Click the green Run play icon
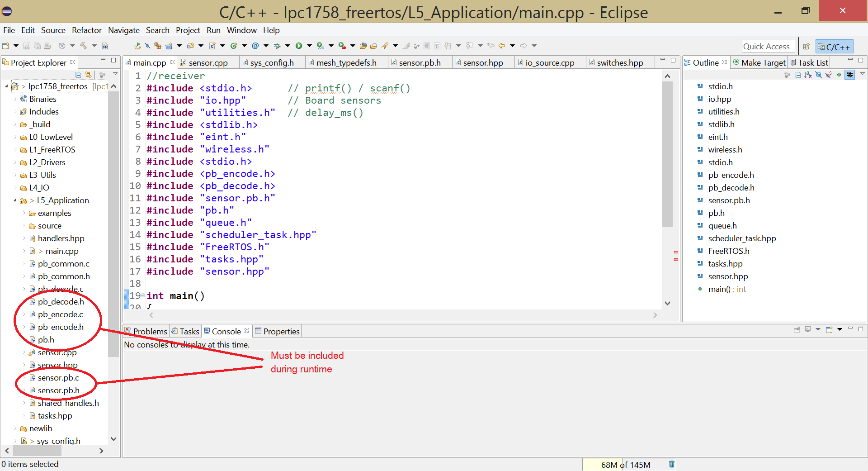Screen dimensions: 868x471 [298, 46]
